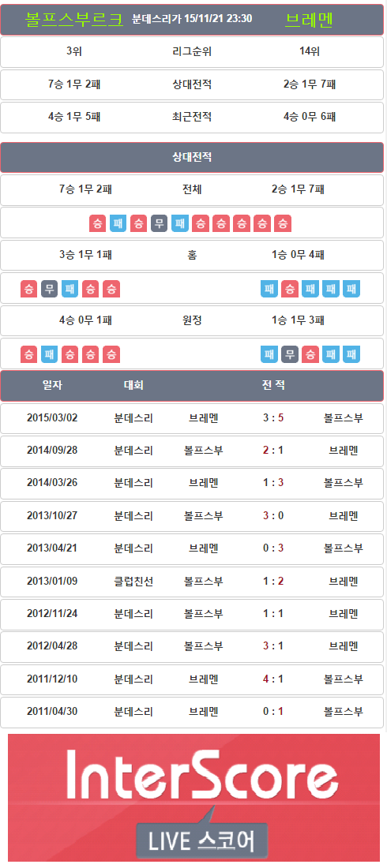Click the 3 : 5 score

click(273, 418)
